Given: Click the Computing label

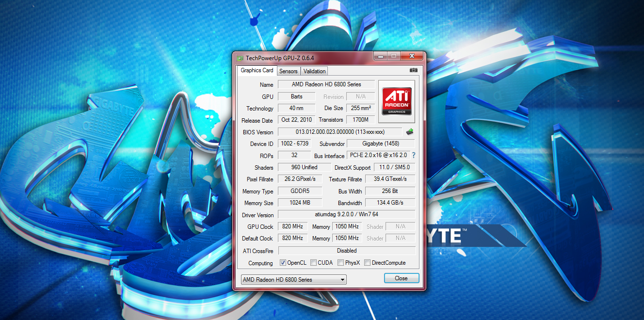Looking at the screenshot, I should 260,263.
